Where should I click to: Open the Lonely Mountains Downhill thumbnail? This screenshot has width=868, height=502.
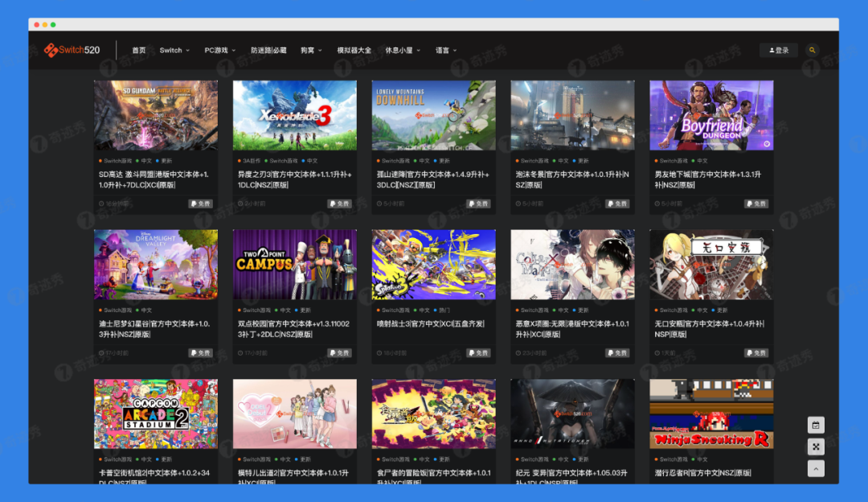tap(433, 115)
